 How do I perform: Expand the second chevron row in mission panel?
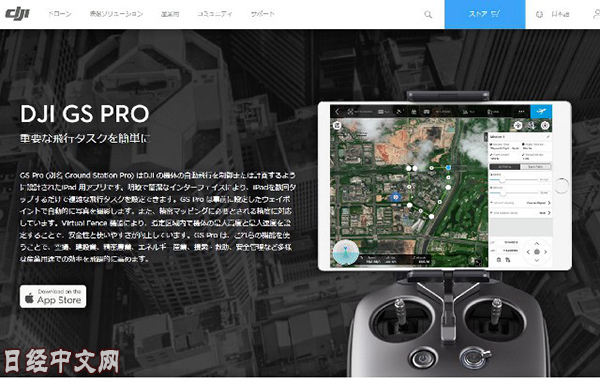(x=521, y=213)
